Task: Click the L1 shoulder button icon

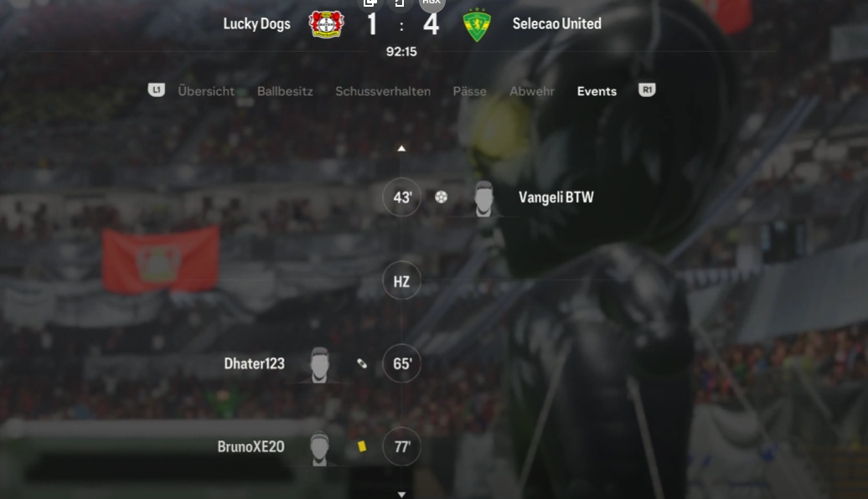Action: (157, 90)
